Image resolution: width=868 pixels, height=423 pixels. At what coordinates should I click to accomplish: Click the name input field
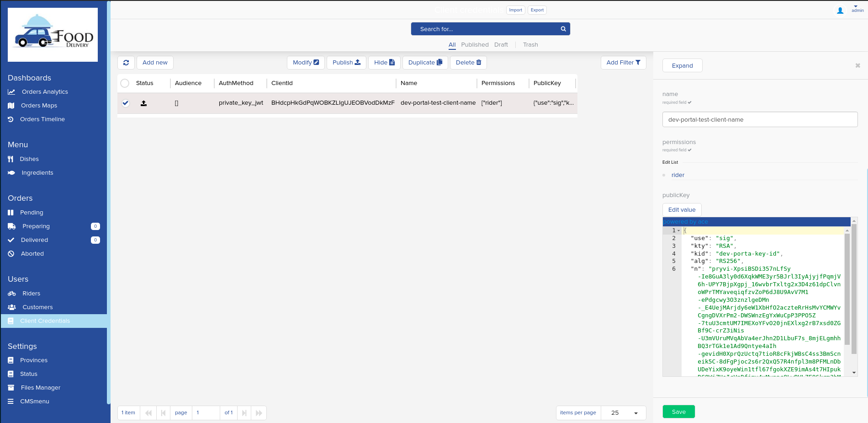point(760,119)
